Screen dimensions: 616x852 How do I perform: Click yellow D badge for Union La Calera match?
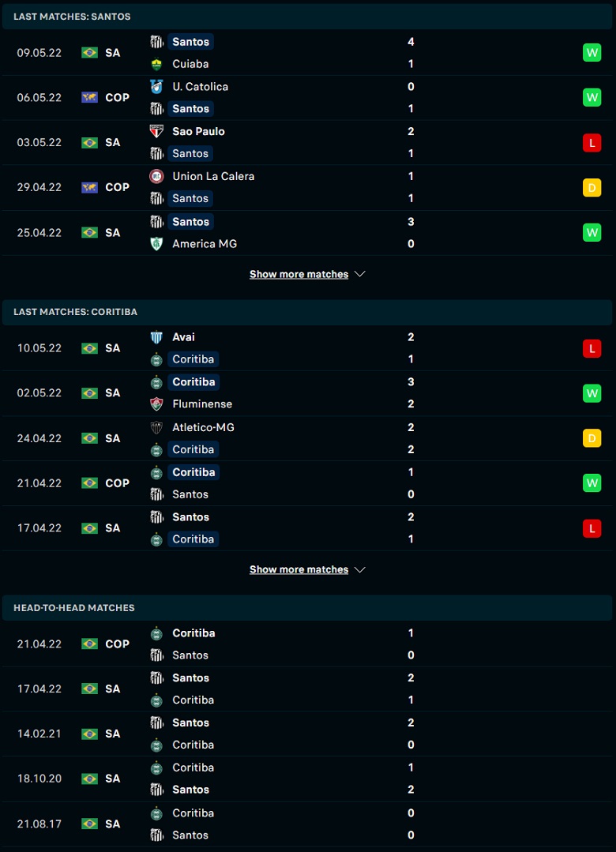592,187
